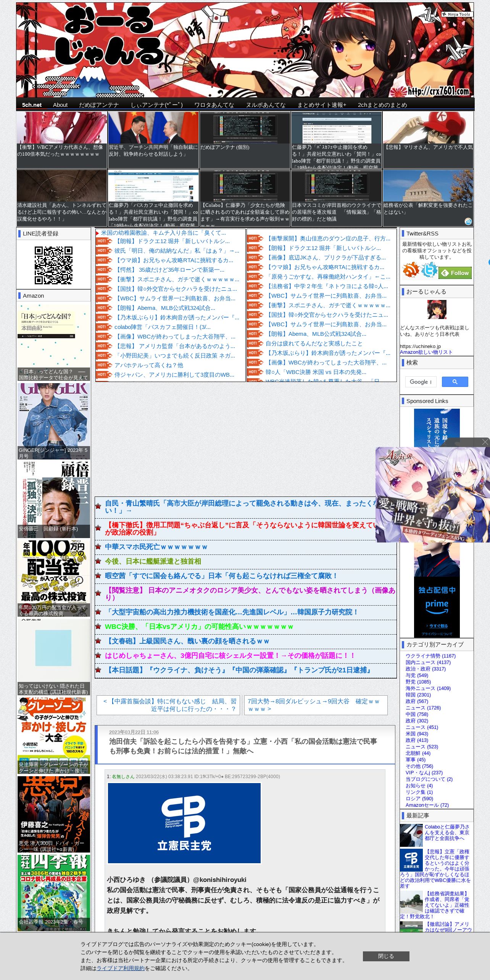Viewport: 490px width, 980px height.
Task: Open headline はじめしゃちょーさん、3億円自宅に核シェルター
Action: (230, 656)
